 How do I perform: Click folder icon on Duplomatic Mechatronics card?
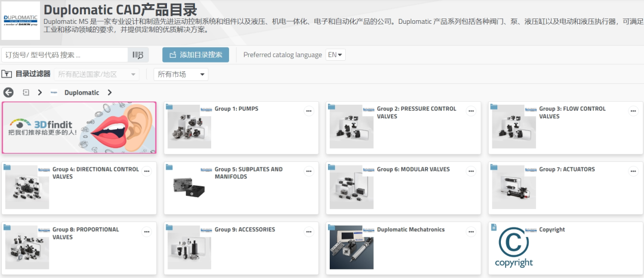[331, 227]
